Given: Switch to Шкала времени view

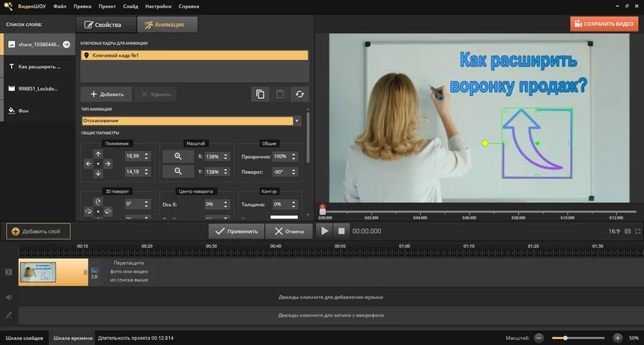Looking at the screenshot, I should 73,338.
